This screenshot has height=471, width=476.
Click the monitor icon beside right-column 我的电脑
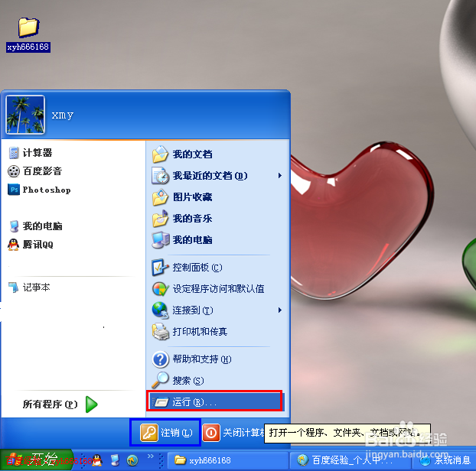click(161, 240)
